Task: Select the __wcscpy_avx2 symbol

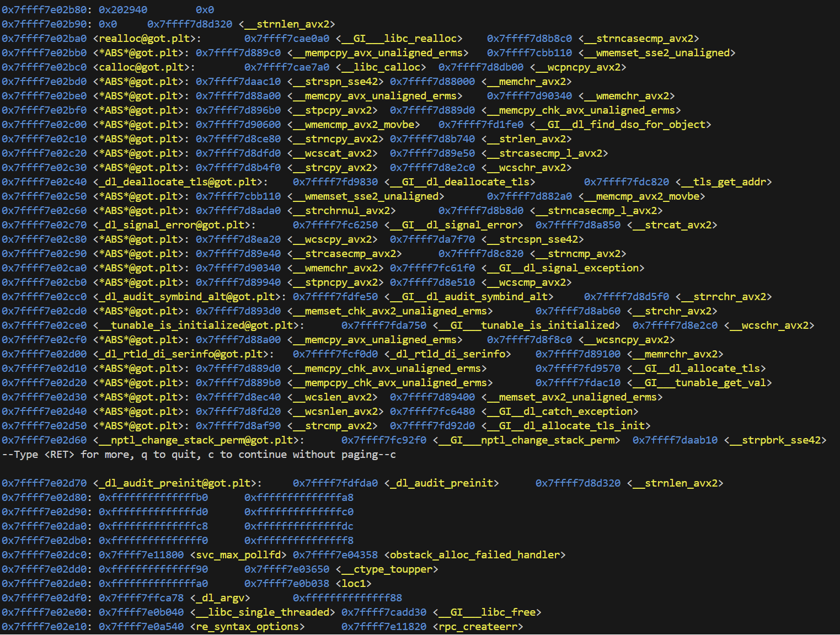Action: tap(333, 239)
